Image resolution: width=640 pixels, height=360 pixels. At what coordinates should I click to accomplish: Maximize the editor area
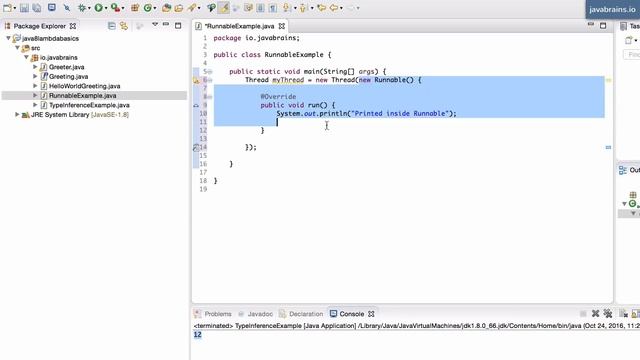click(x=603, y=26)
